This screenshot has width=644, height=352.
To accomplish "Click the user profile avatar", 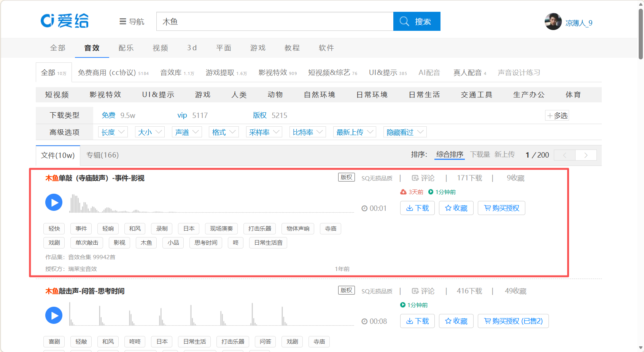I will pyautogui.click(x=553, y=22).
